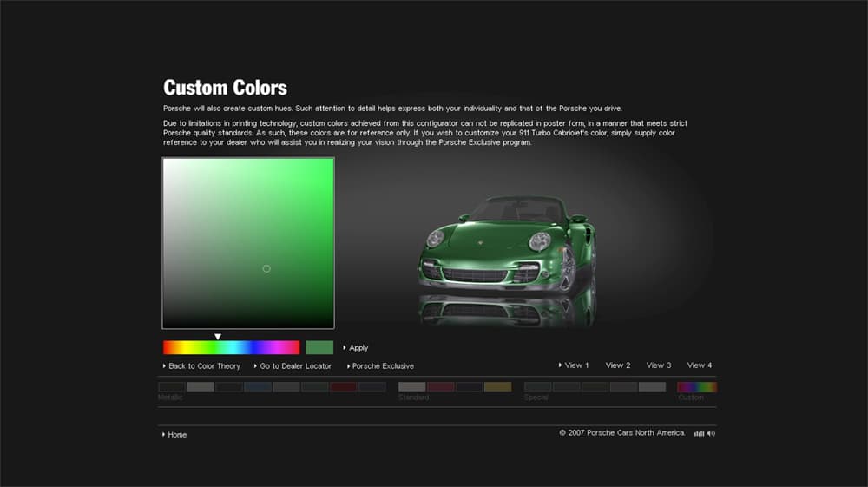
Task: Mute audio with the speaker icon
Action: click(x=711, y=433)
